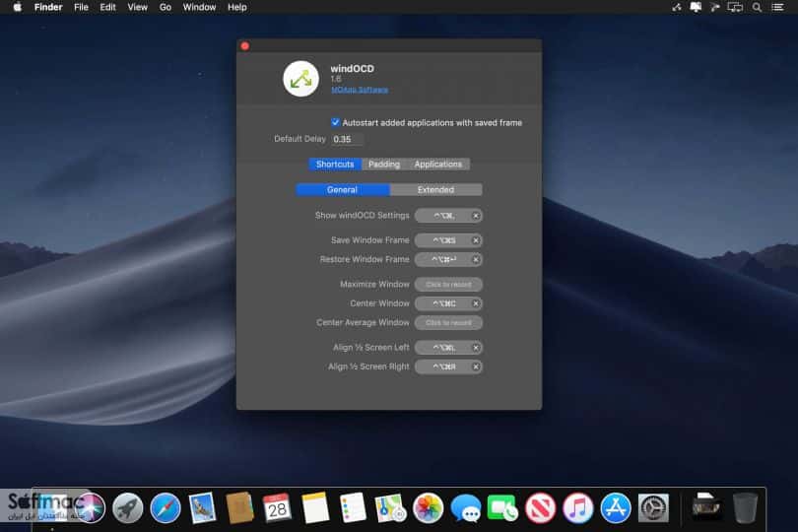Switch to the Padding tab
The width and height of the screenshot is (798, 532).
[x=384, y=164]
